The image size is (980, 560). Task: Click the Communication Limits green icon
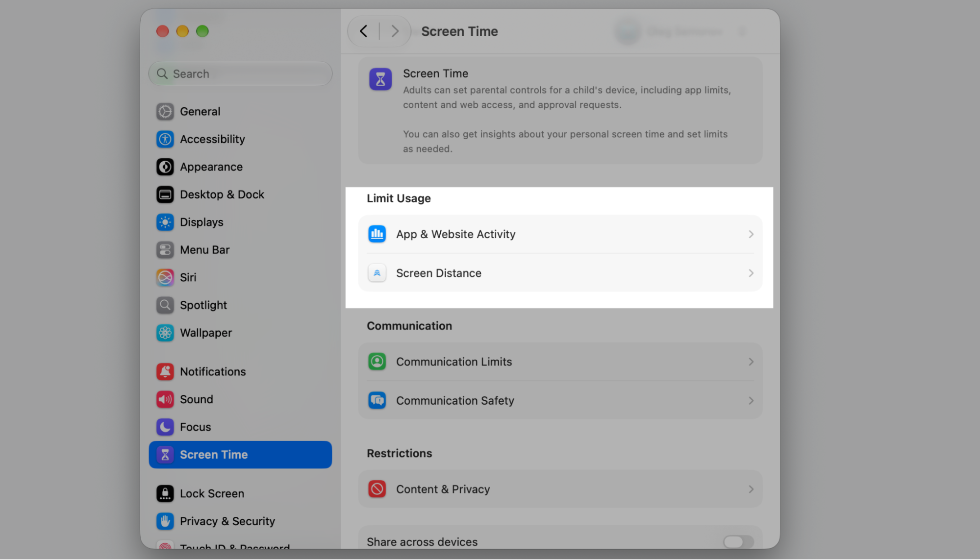tap(377, 362)
